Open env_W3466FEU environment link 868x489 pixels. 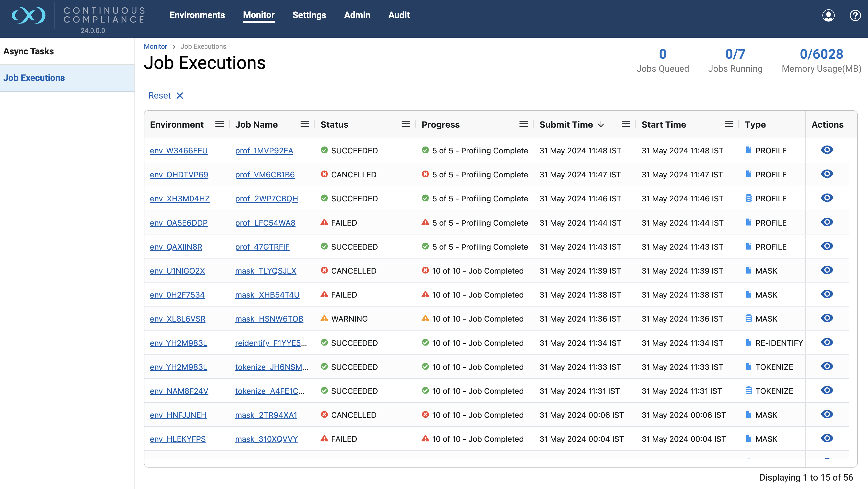click(x=179, y=151)
